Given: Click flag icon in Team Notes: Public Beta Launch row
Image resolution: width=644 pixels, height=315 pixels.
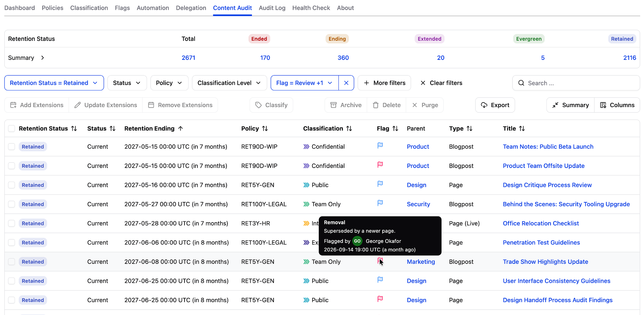Looking at the screenshot, I should pyautogui.click(x=380, y=145).
